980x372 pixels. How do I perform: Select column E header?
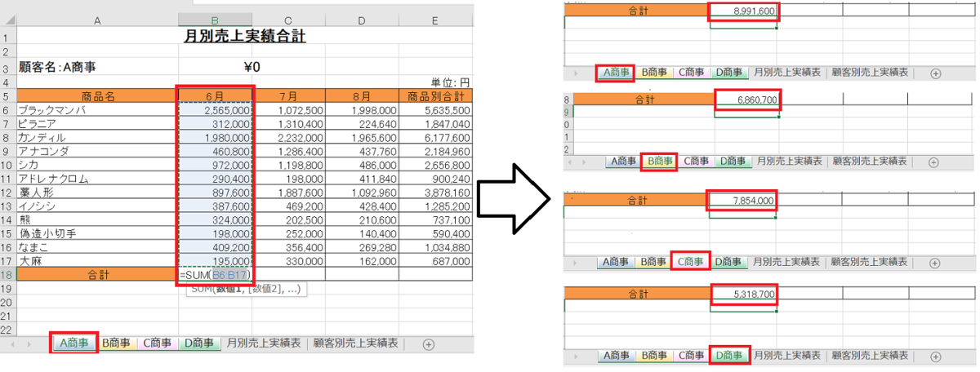(x=434, y=20)
